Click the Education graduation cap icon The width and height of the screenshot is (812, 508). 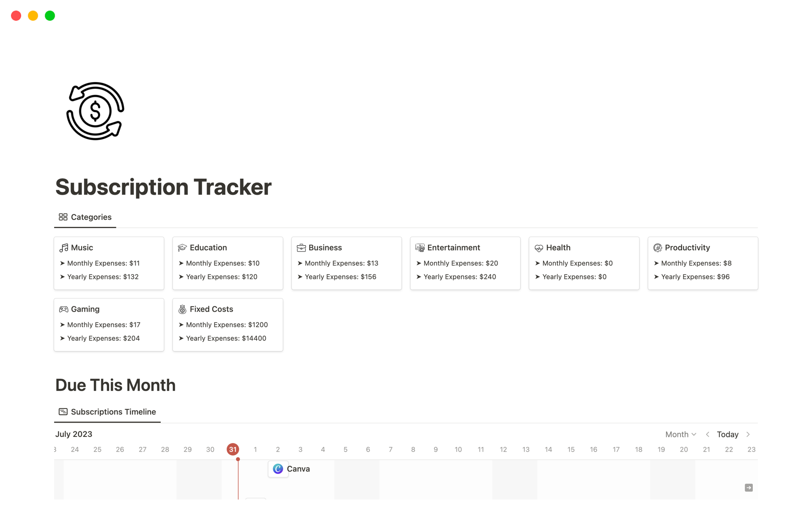tap(182, 248)
